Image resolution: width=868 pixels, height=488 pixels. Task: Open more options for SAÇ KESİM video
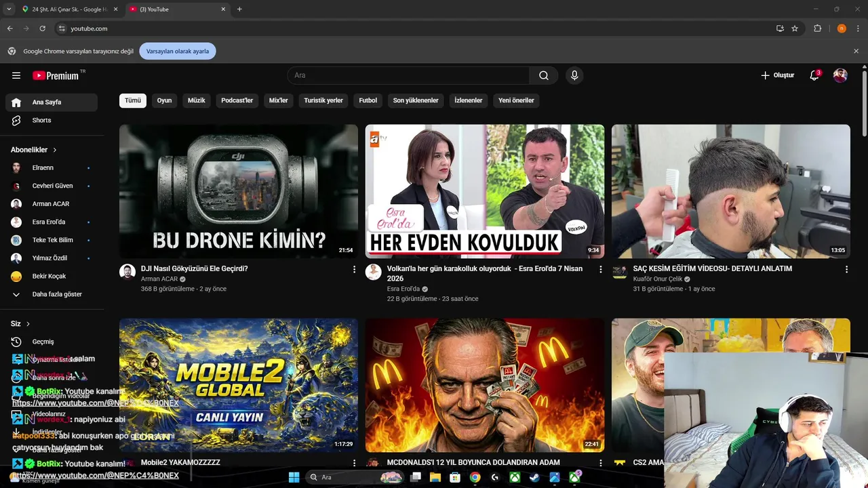click(x=846, y=269)
